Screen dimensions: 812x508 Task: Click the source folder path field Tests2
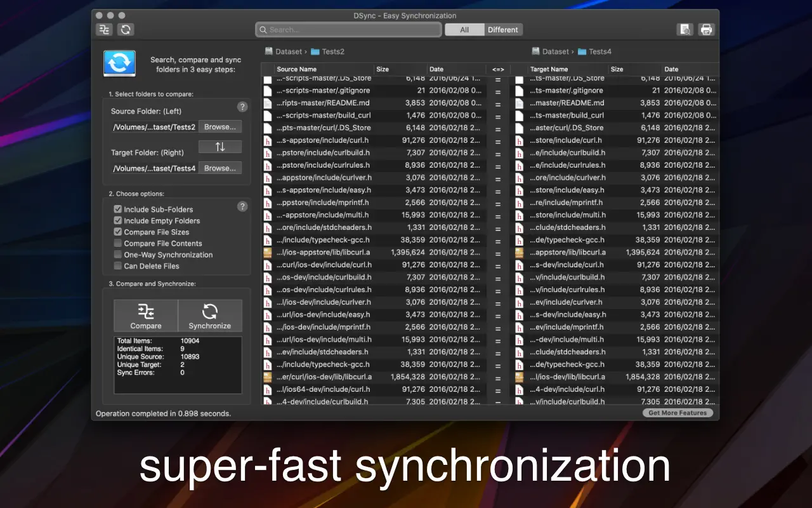(154, 127)
